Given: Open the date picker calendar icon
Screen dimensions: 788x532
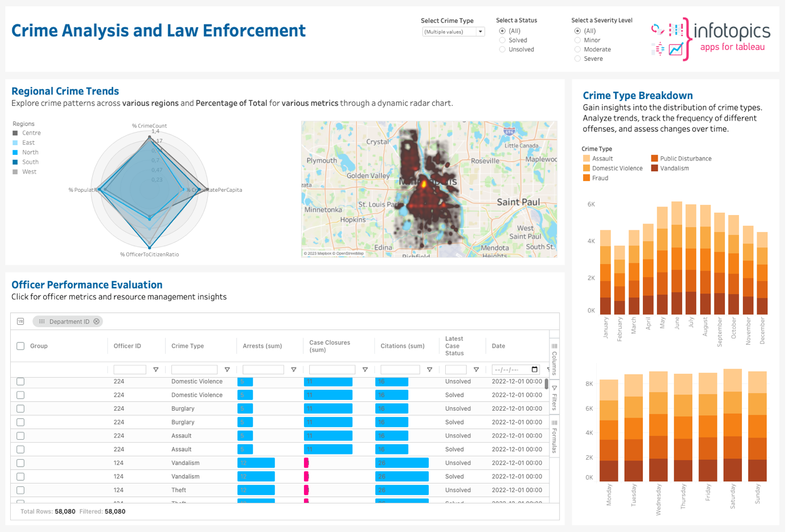Looking at the screenshot, I should [534, 370].
